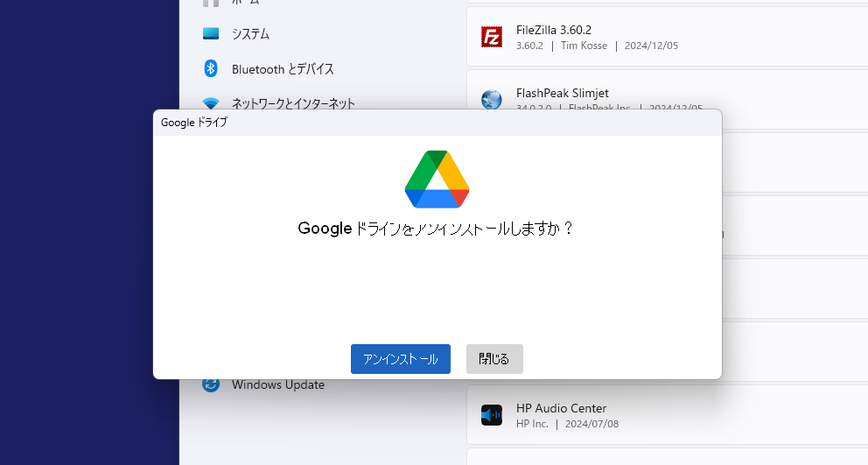Click the network Wi-Fi icon in sidebar

click(x=210, y=103)
